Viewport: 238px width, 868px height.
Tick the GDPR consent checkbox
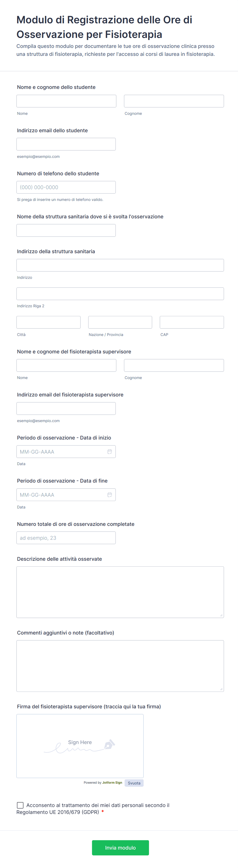tap(20, 805)
